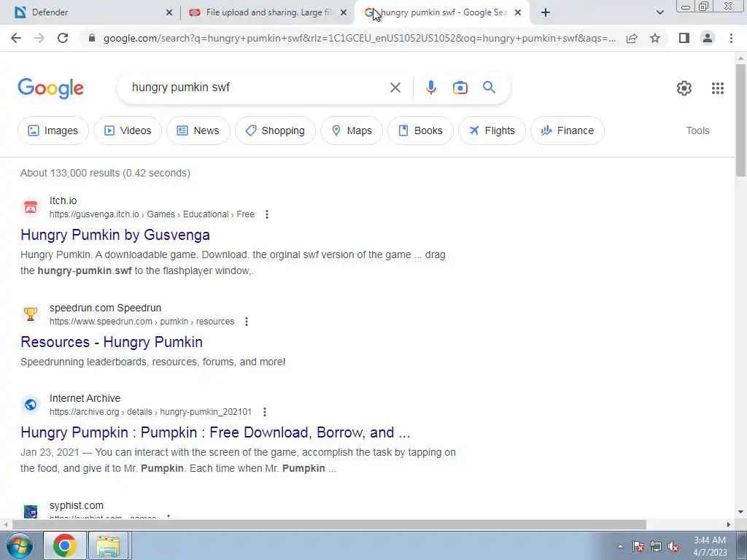This screenshot has width=747, height=560.
Task: Open Hungry Pumkin by Gusvenga link
Action: (115, 235)
